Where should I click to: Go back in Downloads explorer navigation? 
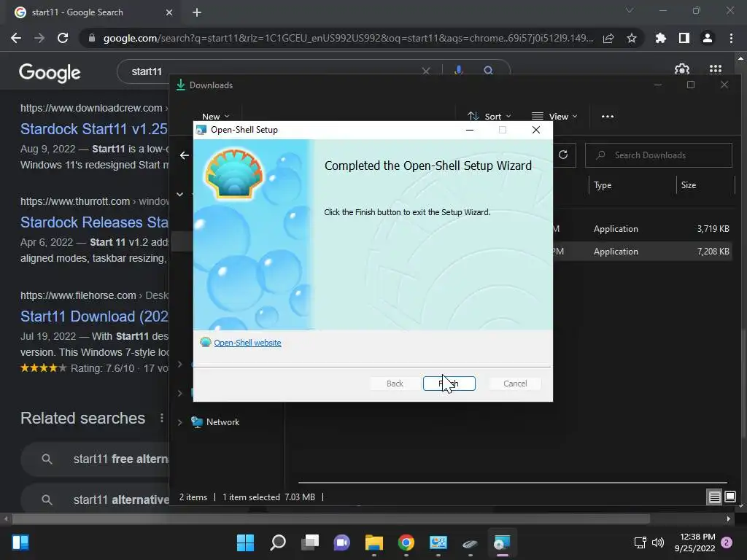[185, 155]
